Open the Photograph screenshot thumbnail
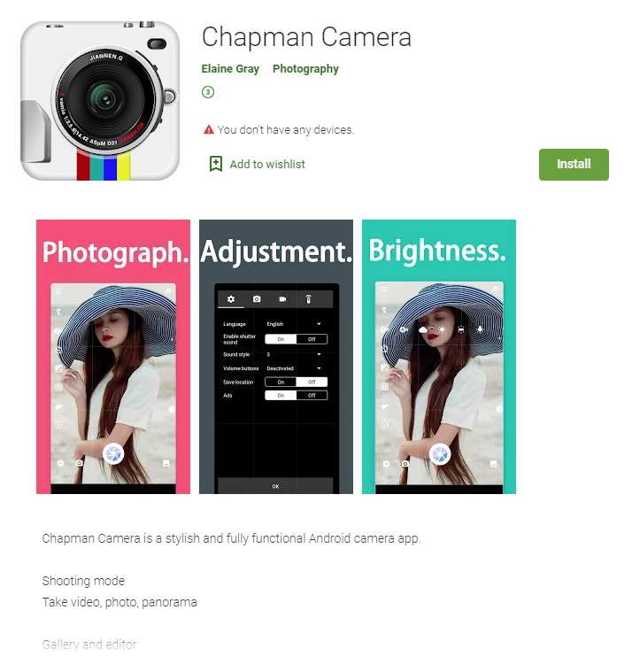The height and width of the screenshot is (672, 632). [113, 357]
